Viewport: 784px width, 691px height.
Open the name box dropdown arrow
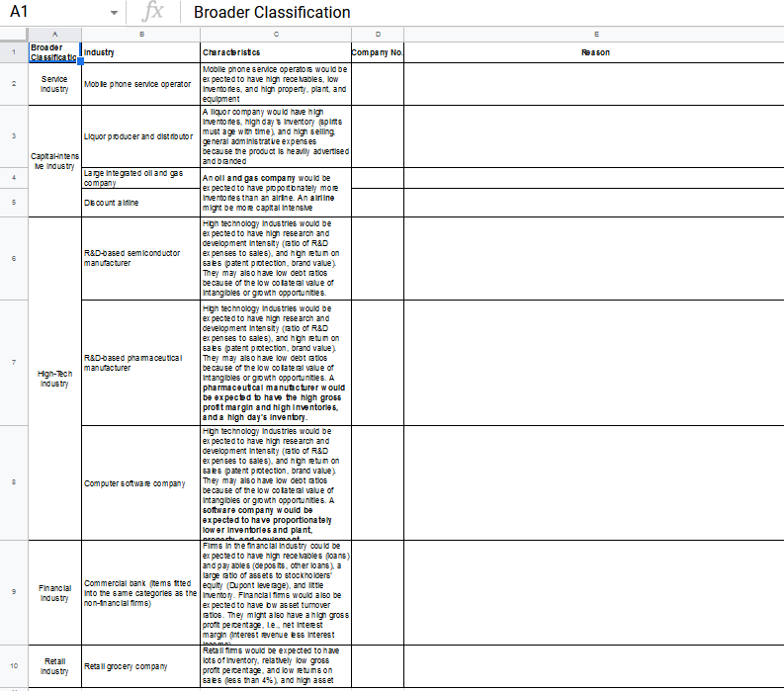coord(114,13)
